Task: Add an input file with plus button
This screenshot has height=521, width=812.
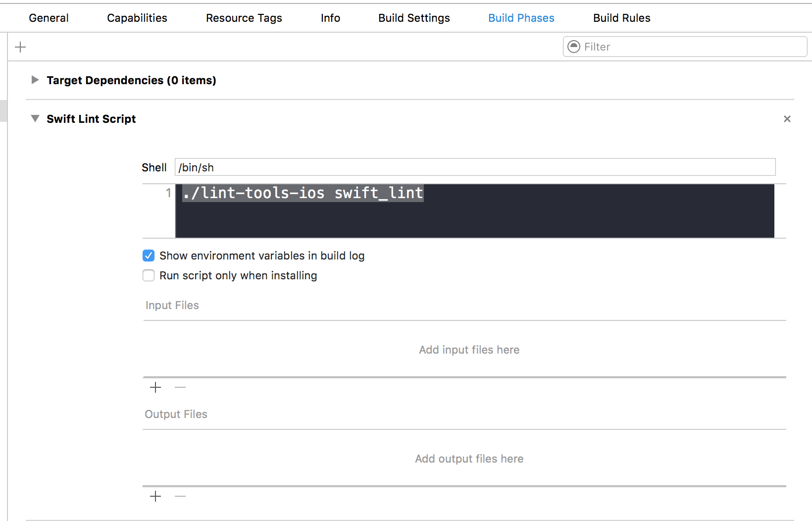Action: tap(155, 387)
